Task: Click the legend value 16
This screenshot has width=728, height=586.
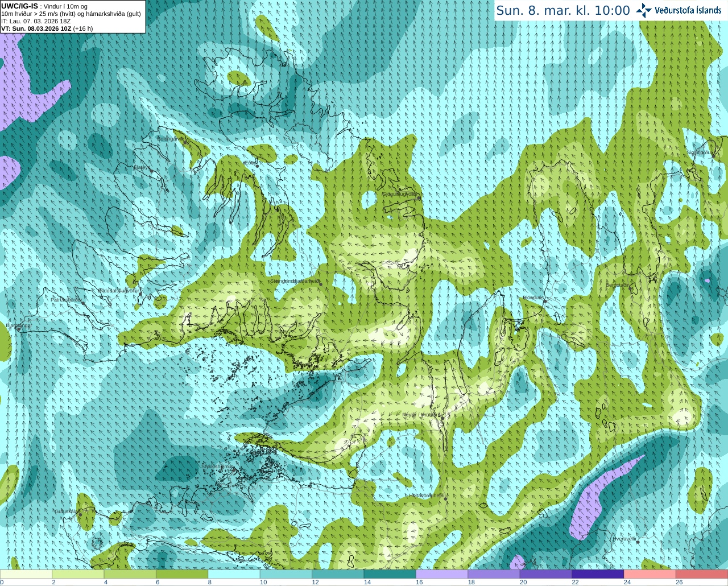Action: (419, 582)
